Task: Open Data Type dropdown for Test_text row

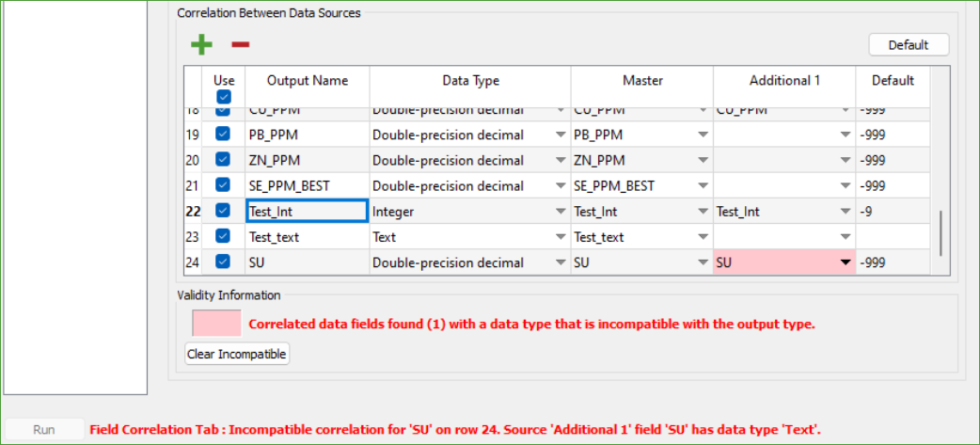Action: 560,237
